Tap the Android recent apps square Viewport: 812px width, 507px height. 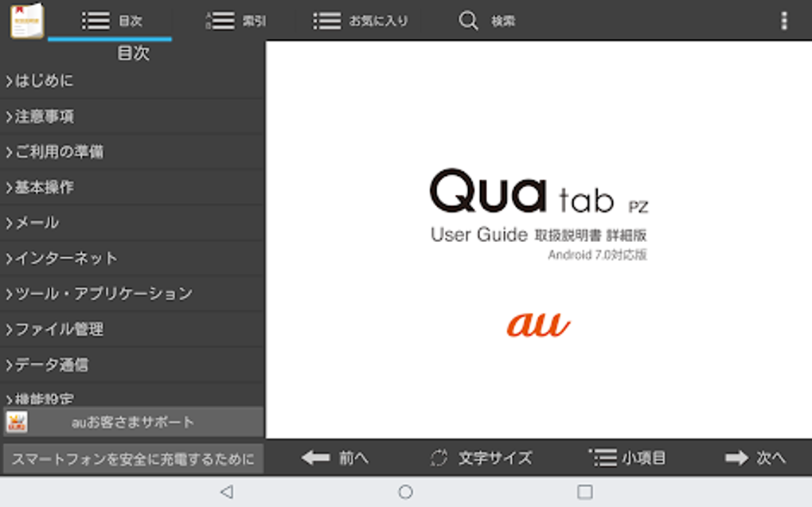click(x=584, y=491)
